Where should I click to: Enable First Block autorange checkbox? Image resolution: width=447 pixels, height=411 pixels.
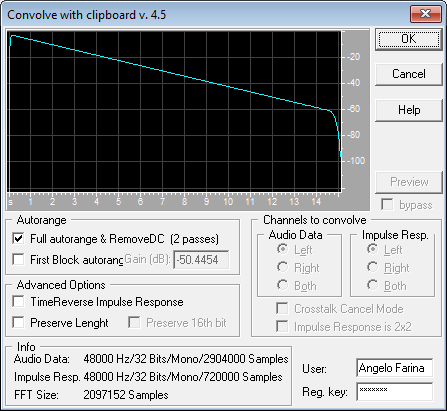[x=18, y=259]
